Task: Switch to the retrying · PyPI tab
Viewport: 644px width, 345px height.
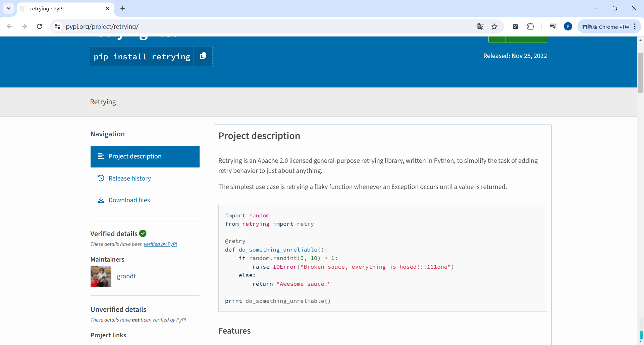Action: (x=65, y=9)
